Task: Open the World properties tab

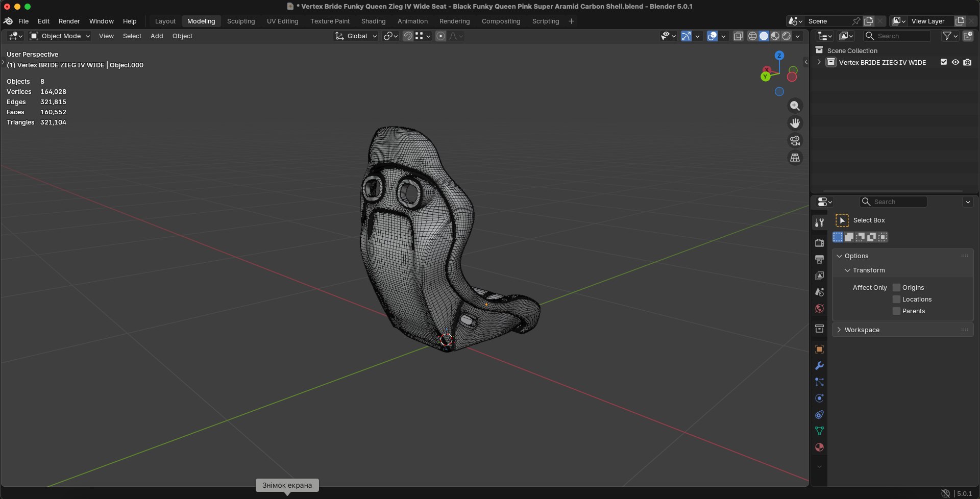Action: 819,308
